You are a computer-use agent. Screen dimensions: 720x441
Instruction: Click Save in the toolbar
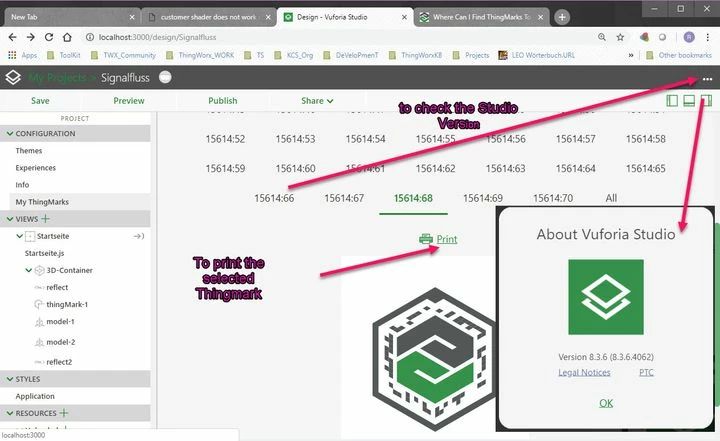(x=40, y=101)
